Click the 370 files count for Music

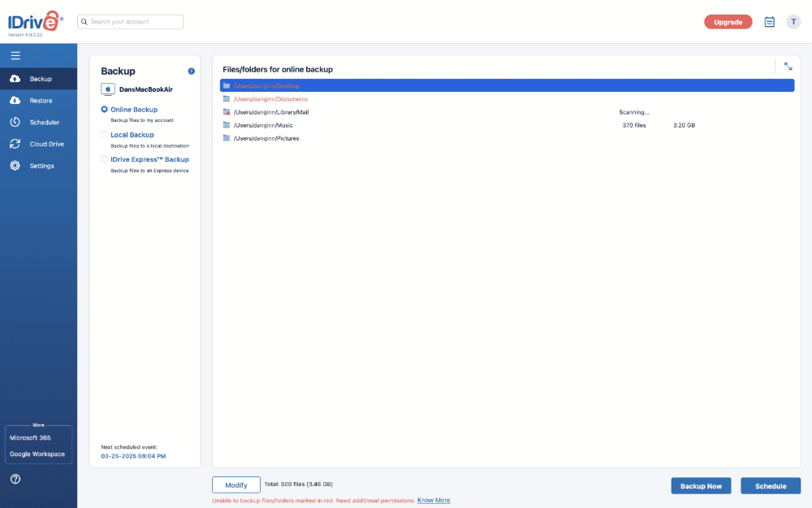point(634,125)
